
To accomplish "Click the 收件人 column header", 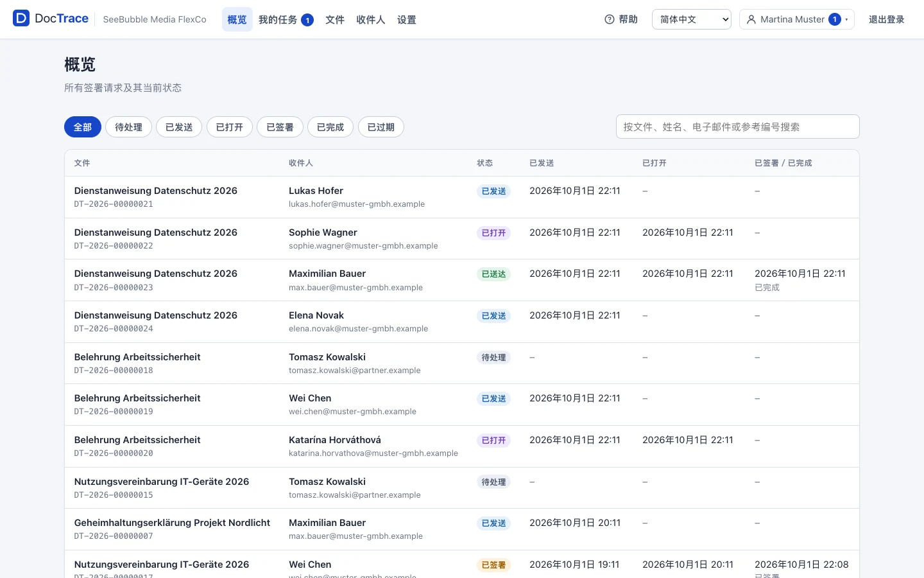I will [x=300, y=163].
